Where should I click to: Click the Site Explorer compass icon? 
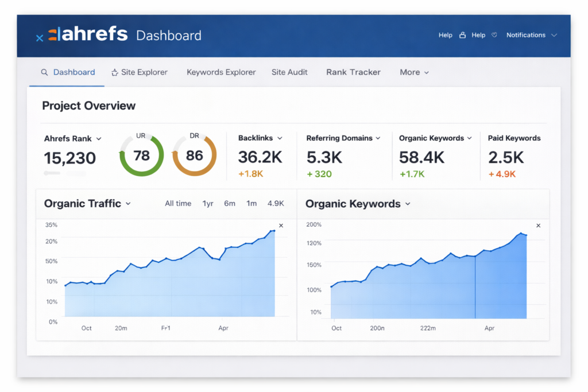115,72
